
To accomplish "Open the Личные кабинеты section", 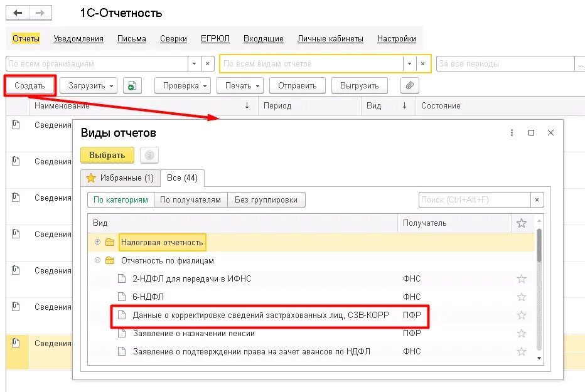I will pos(330,39).
